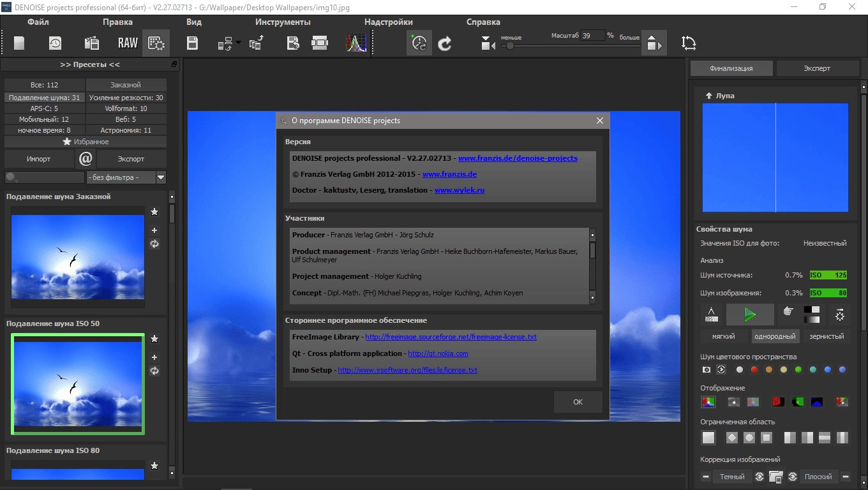Click the plus icon beside 'Подавление шума Заказной' preset

coord(154,230)
